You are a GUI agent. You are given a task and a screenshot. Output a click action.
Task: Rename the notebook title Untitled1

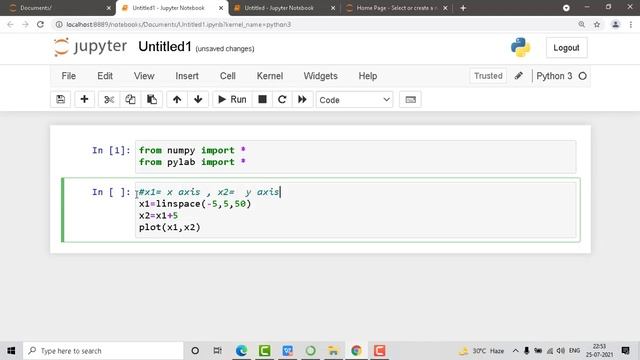tap(164, 47)
